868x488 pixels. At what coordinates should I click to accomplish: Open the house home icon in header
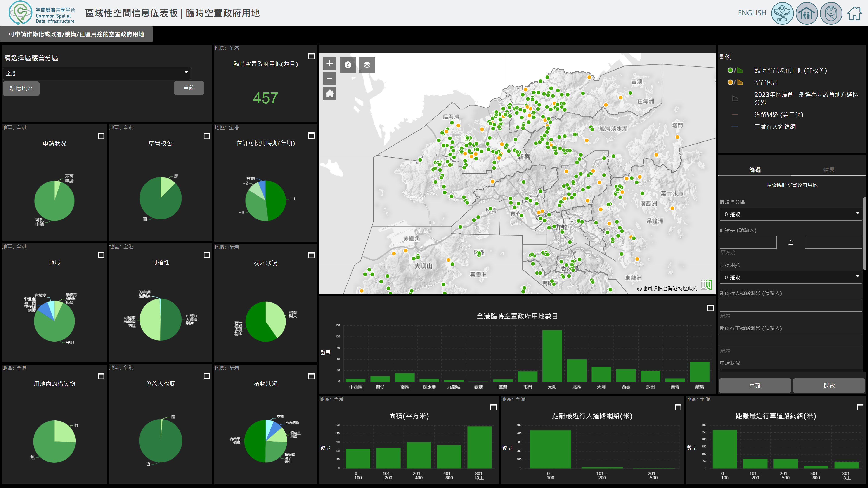[854, 13]
